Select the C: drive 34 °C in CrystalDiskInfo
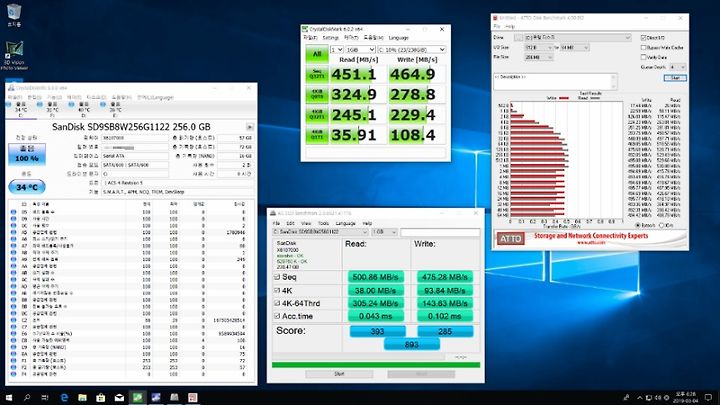720x405 pixels. click(21, 109)
